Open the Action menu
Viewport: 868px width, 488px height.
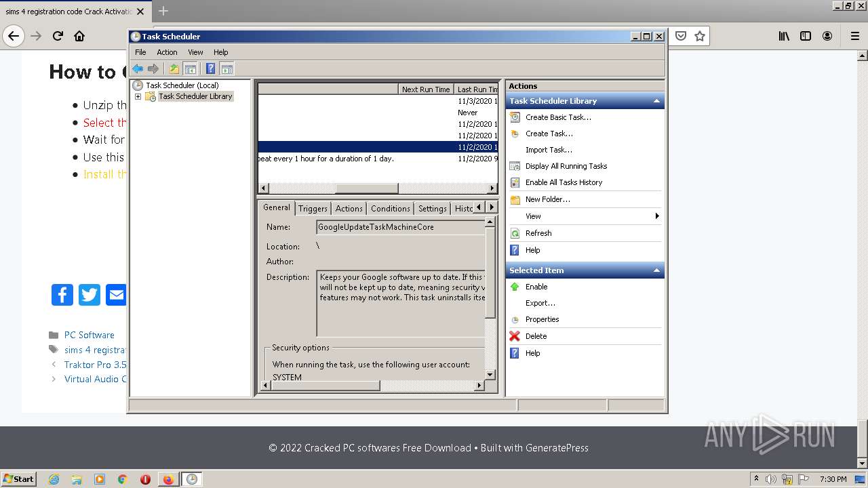click(167, 52)
